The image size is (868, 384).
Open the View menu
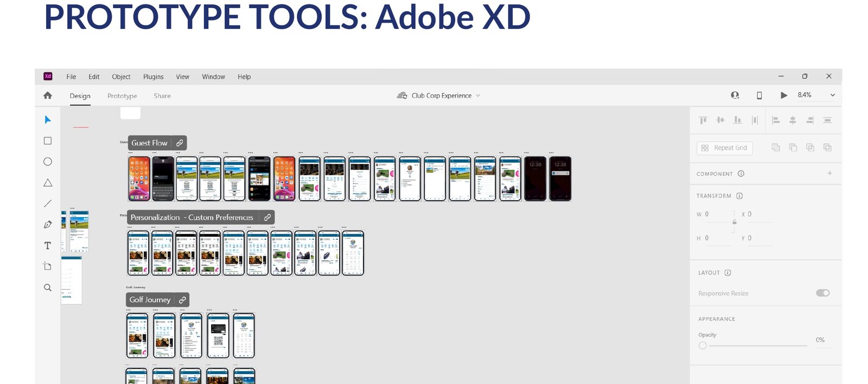(182, 77)
